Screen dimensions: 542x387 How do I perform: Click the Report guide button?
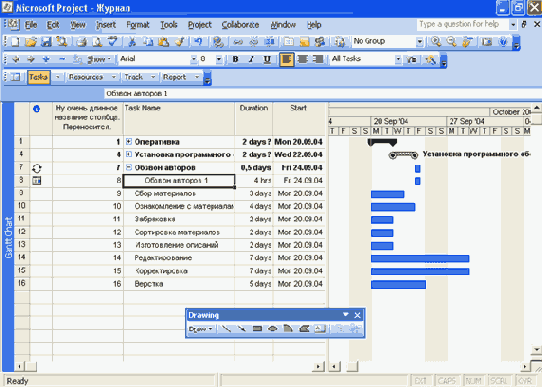pos(174,77)
